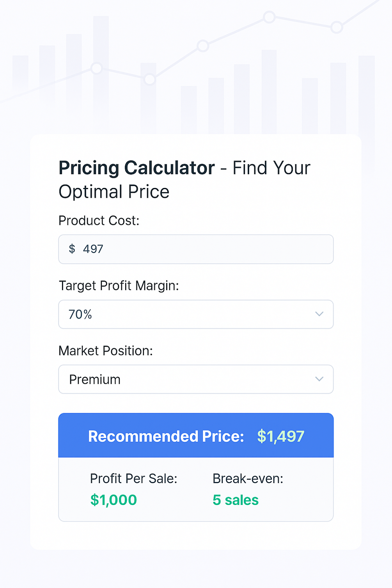This screenshot has height=588, width=392.
Task: Click the Market Position chevron arrow
Action: (319, 379)
